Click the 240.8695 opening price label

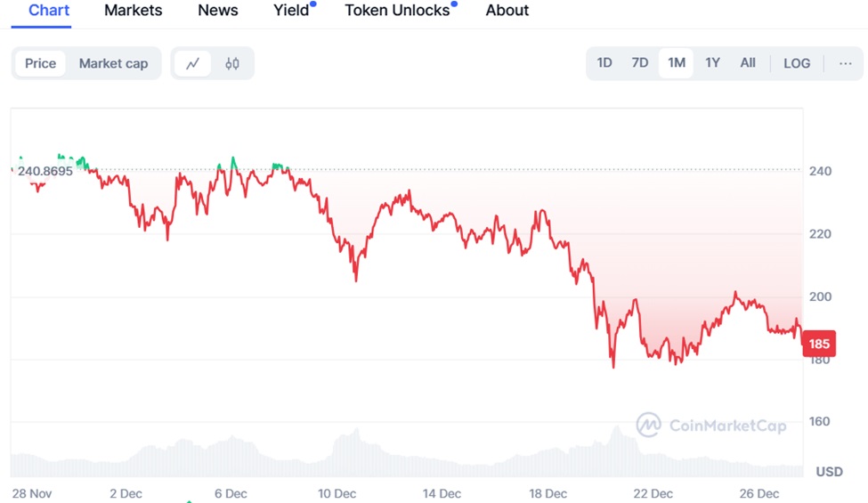click(x=45, y=170)
